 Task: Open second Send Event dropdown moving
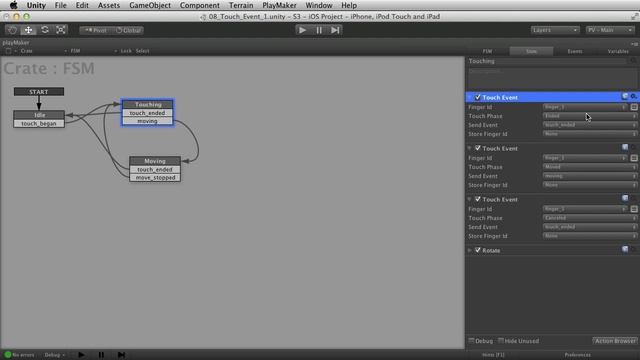click(590, 176)
